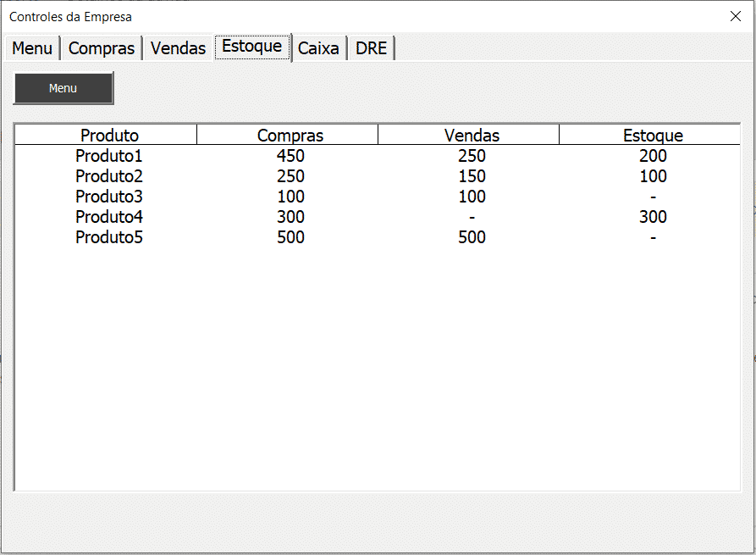The image size is (756, 555).
Task: Click the Produto3 entry
Action: pyautogui.click(x=108, y=197)
